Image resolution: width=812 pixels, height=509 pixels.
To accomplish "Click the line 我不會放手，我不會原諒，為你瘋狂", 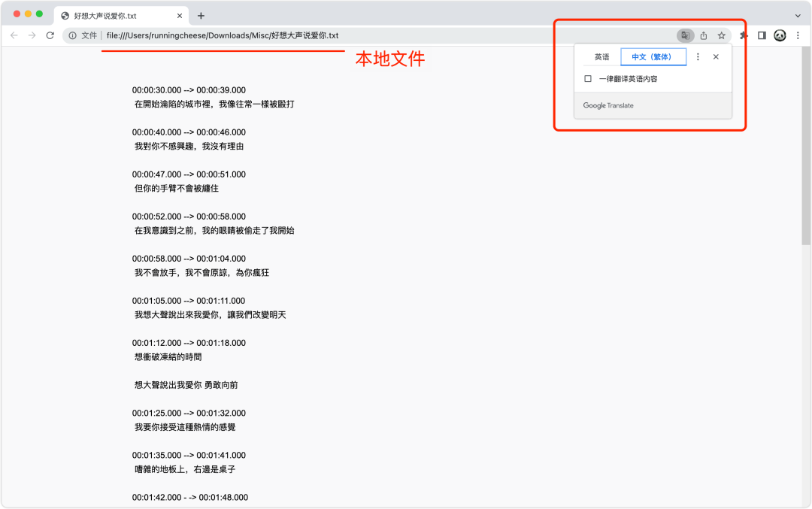I will 202,272.
